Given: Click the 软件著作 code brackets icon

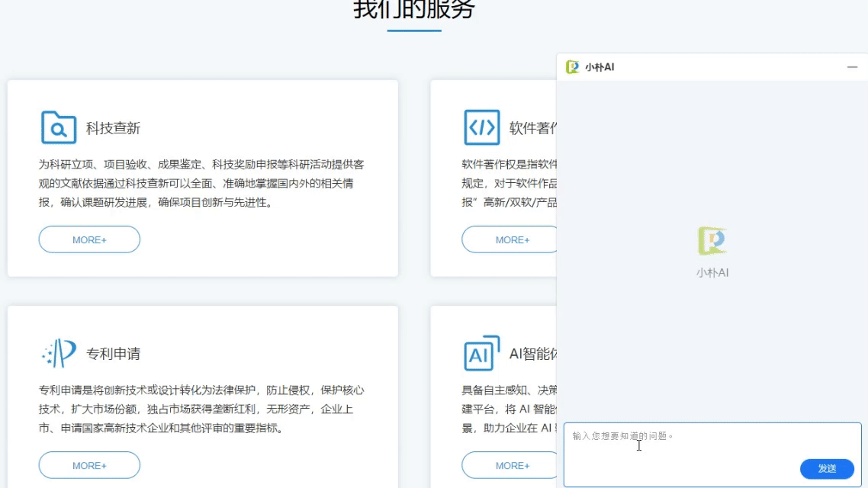Looking at the screenshot, I should 481,127.
